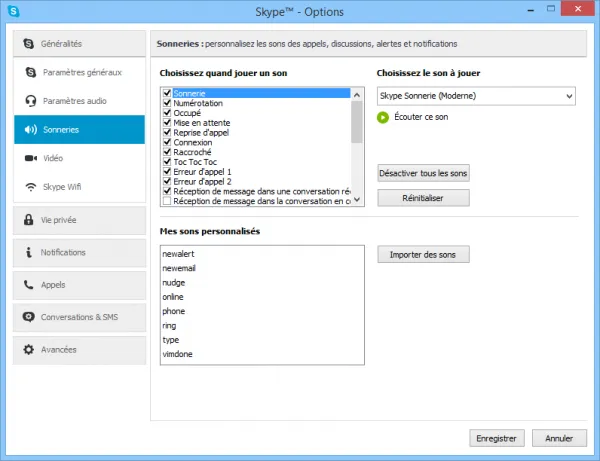
Task: Click the Écouter ce son link
Action: 421,117
